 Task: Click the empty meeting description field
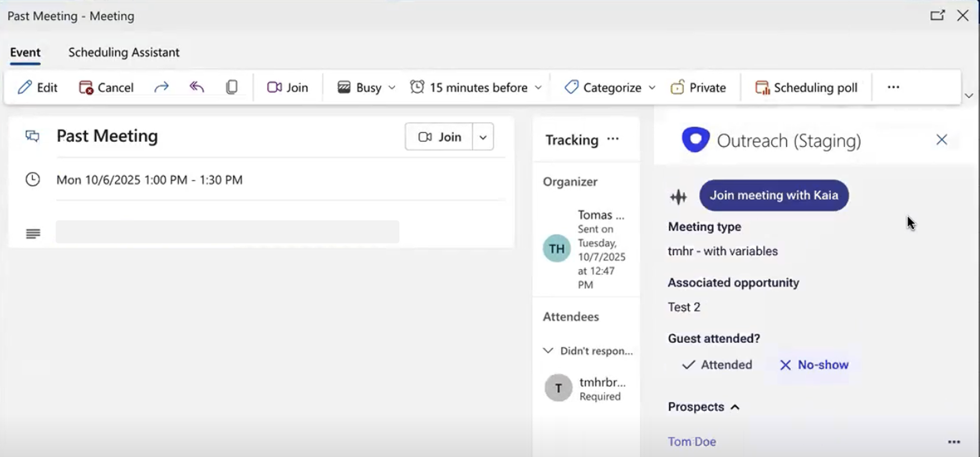227,231
